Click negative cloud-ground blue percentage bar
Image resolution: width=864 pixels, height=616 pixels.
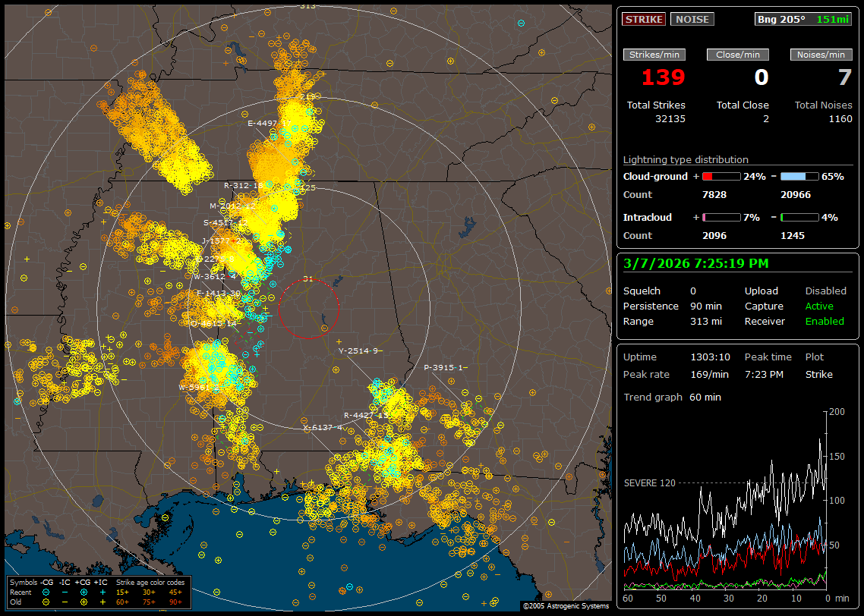tap(799, 176)
